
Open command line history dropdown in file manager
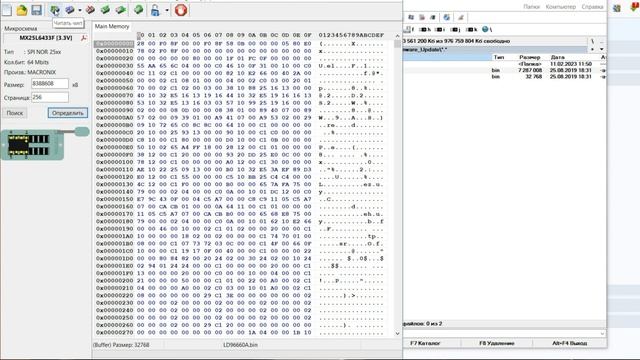click(x=602, y=334)
